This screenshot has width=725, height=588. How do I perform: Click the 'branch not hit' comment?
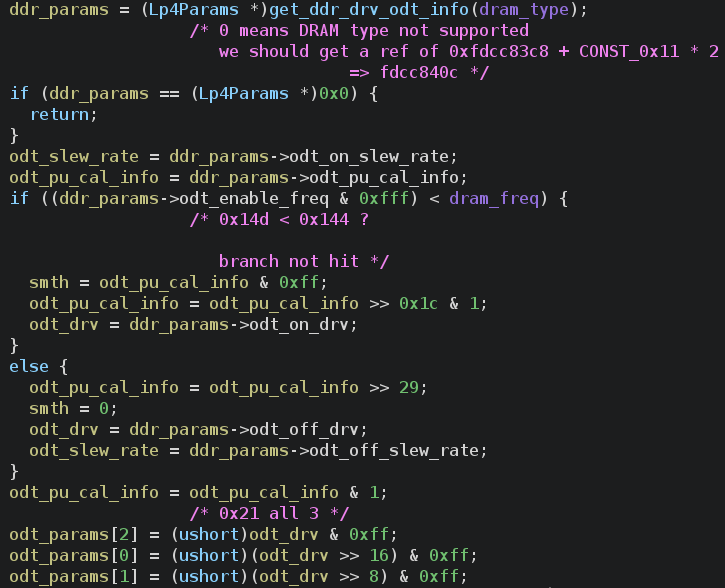click(x=304, y=262)
